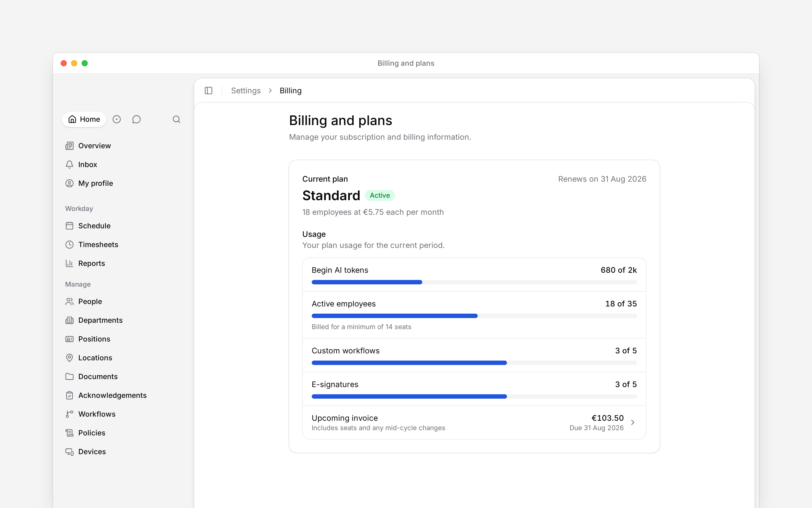This screenshot has width=812, height=508.
Task: Click the Billing breadcrumb
Action: click(x=291, y=91)
